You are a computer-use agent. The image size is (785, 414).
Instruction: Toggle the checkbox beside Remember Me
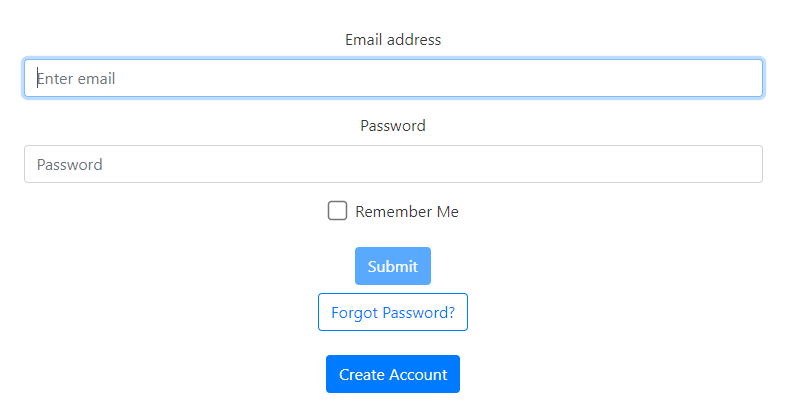coord(338,211)
